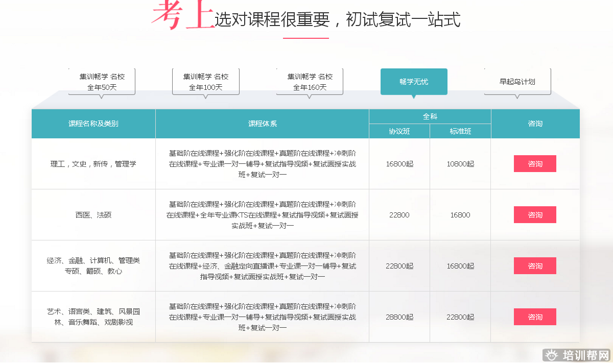This screenshot has height=364, width=613.
Task: Select the 全年160天 course tab
Action: [x=310, y=82]
